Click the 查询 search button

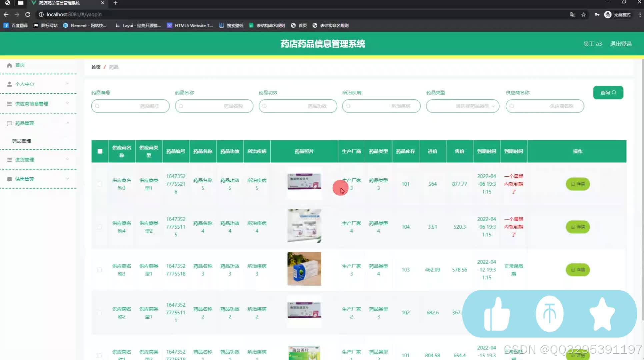608,93
